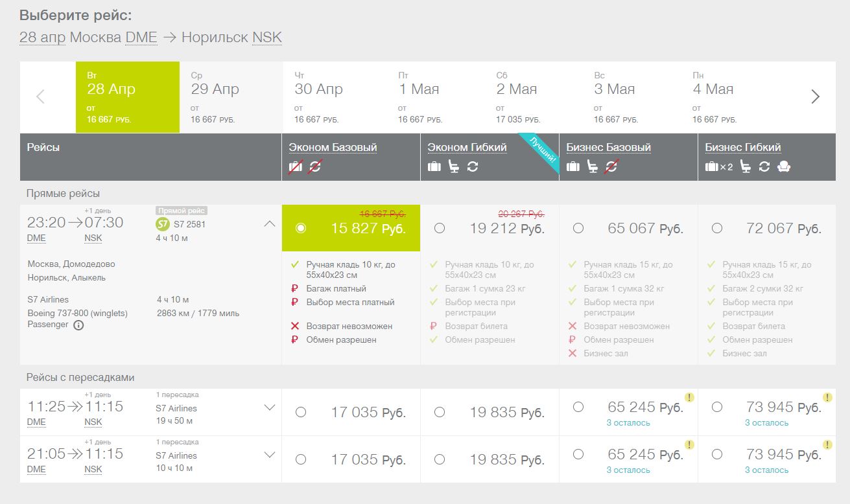Screen dimensions: 850x504
Task: Collapse the S7 2581 flight details
Action: point(270,224)
